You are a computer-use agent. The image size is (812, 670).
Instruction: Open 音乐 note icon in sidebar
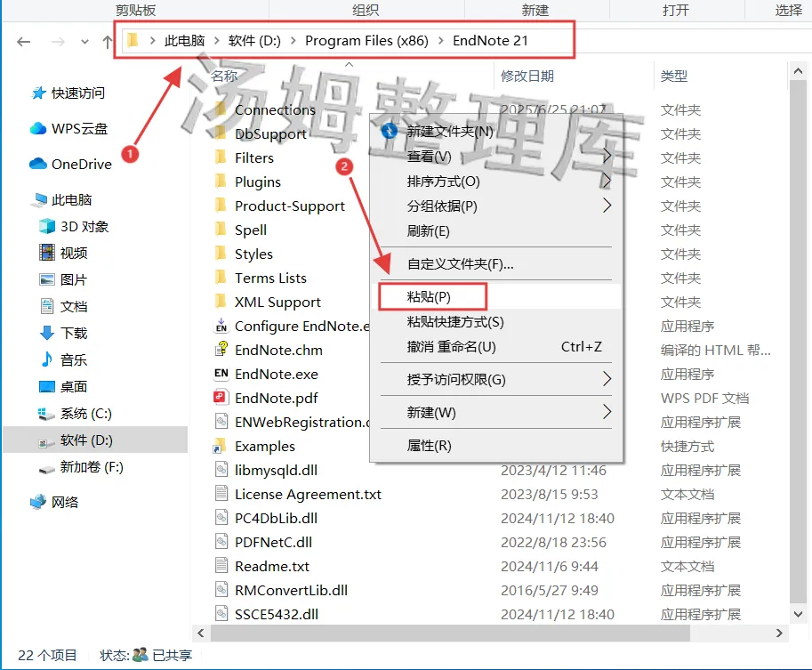pos(47,359)
